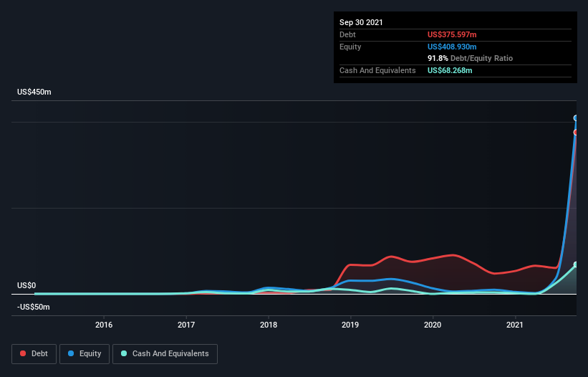This screenshot has width=588, height=377.
Task: Click the Debt label in tooltip
Action: pos(347,34)
